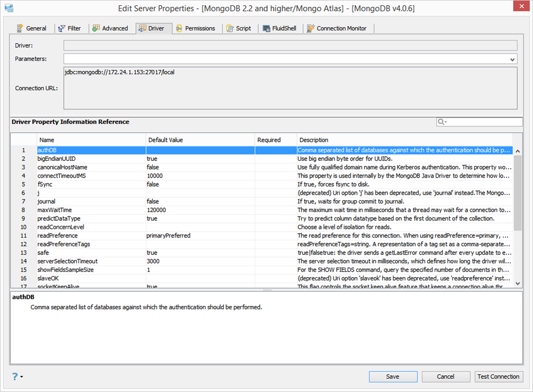Click into the Parameters input field
The height and width of the screenshot is (392, 533).
pyautogui.click(x=286, y=59)
